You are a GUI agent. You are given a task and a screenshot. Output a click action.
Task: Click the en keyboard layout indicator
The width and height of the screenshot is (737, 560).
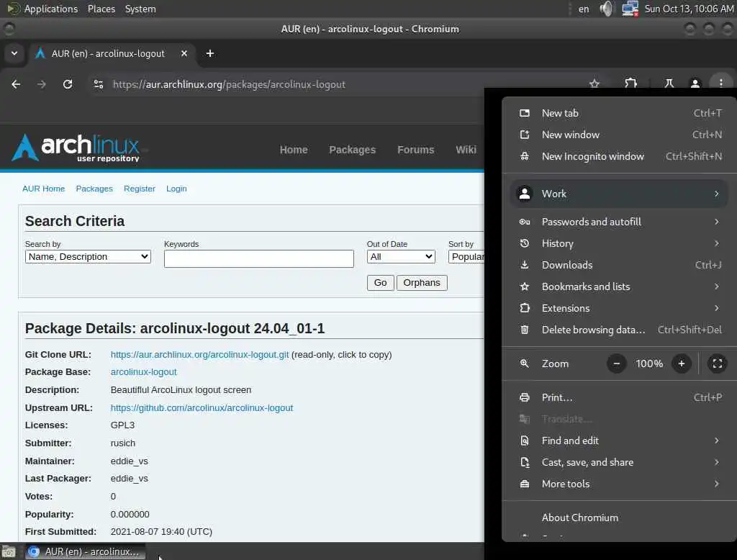point(583,9)
